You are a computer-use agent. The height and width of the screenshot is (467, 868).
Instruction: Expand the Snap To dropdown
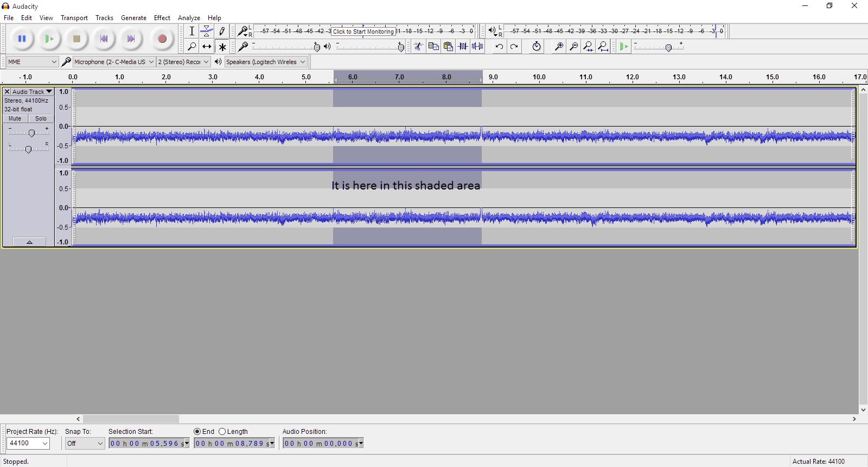(85, 444)
